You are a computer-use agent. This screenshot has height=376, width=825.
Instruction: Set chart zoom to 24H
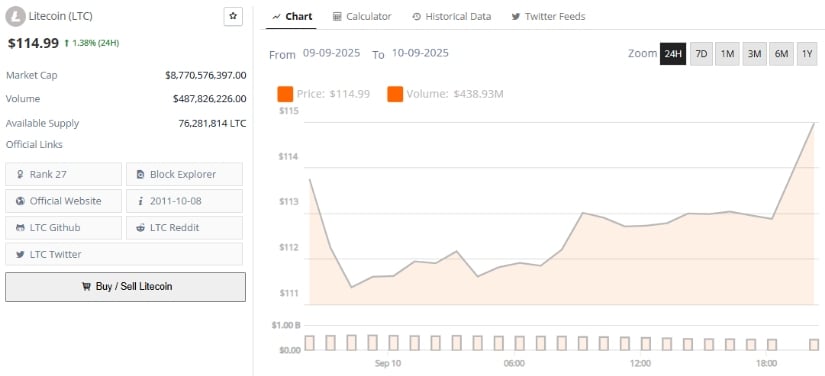click(x=673, y=54)
